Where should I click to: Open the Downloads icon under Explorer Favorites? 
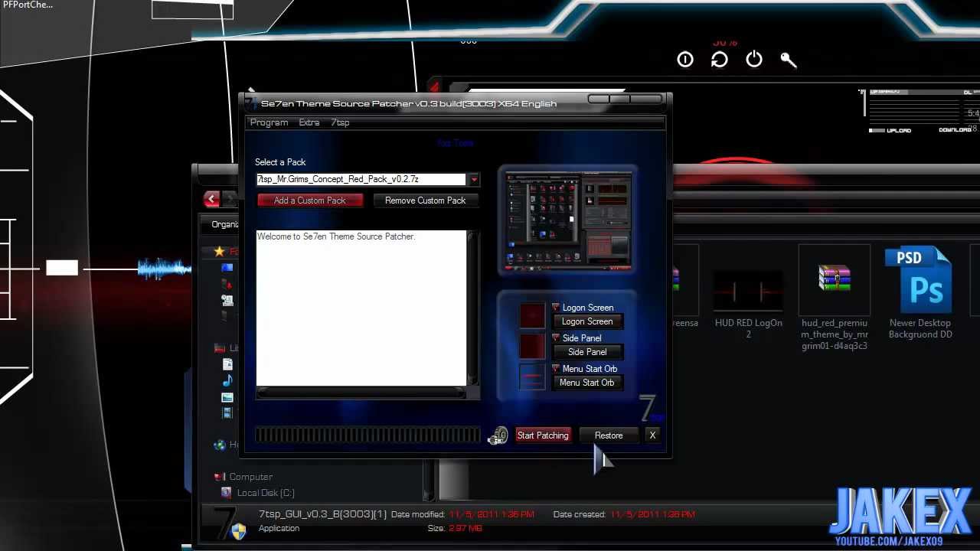227,284
